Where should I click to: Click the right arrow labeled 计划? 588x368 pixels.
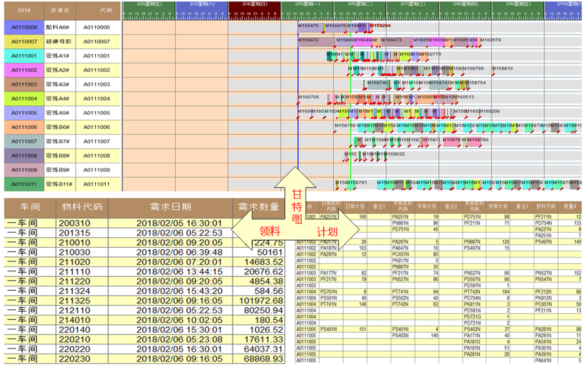pos(332,231)
